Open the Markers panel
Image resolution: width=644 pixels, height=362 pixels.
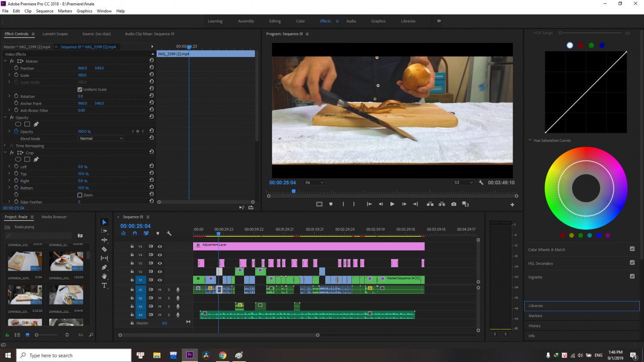(535, 316)
